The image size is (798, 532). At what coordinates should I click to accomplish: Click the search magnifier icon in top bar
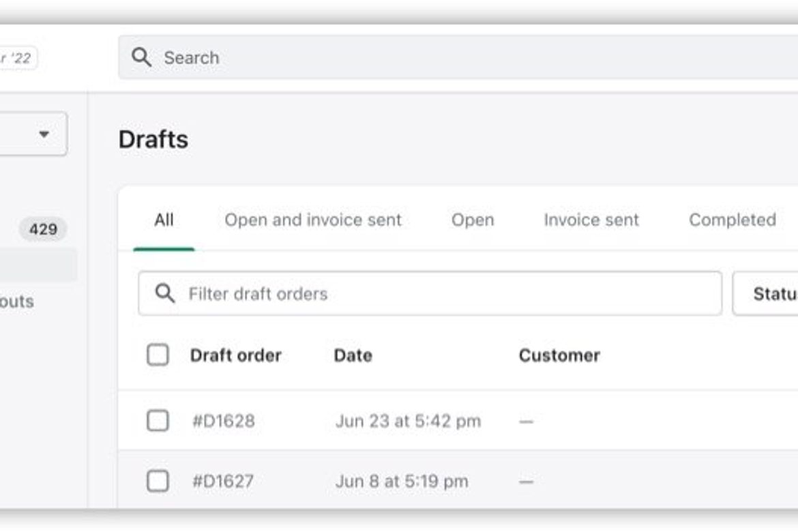(142, 57)
